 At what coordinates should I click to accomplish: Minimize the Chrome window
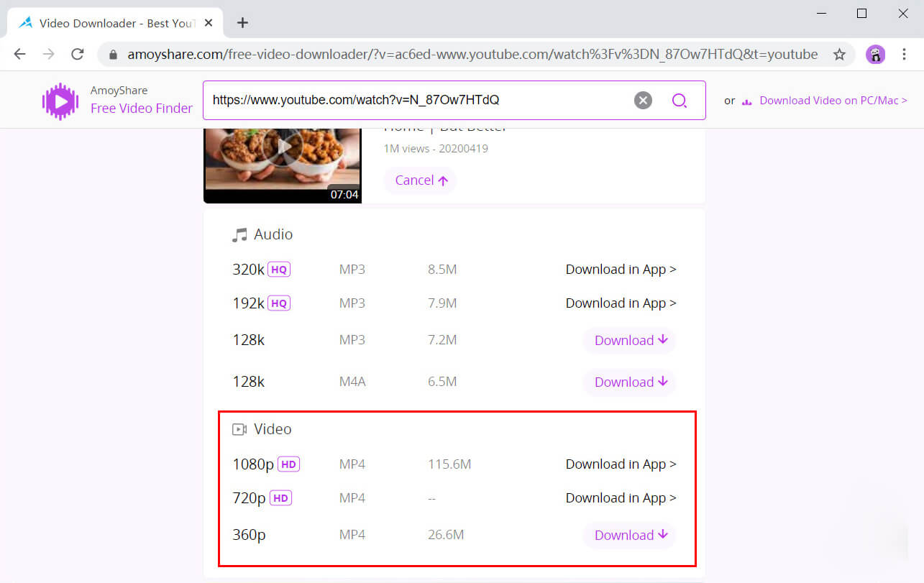point(820,14)
